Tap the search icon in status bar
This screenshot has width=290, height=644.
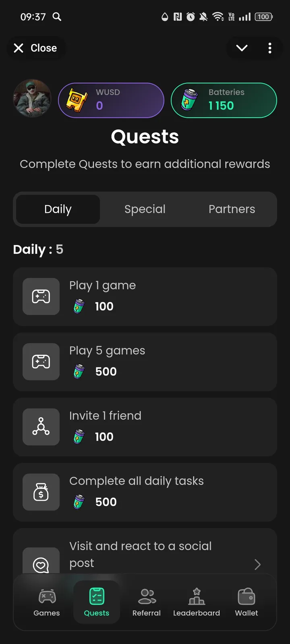tap(57, 17)
